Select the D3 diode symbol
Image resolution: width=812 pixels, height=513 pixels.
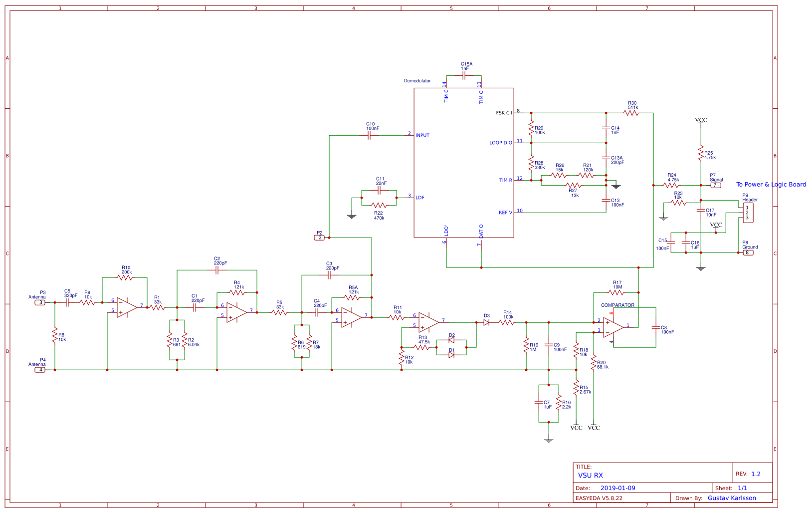pyautogui.click(x=486, y=323)
